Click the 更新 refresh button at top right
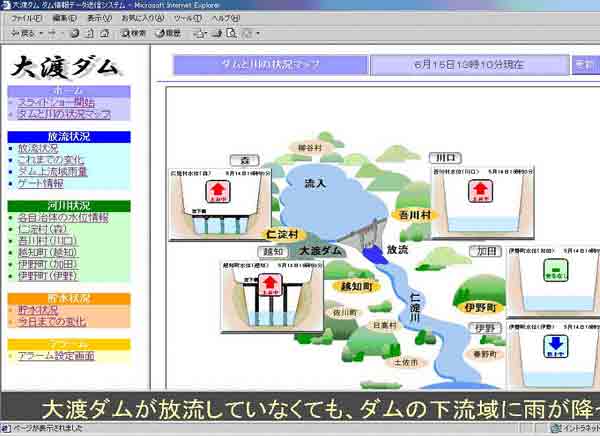The height and width of the screenshot is (436, 600). [585, 64]
